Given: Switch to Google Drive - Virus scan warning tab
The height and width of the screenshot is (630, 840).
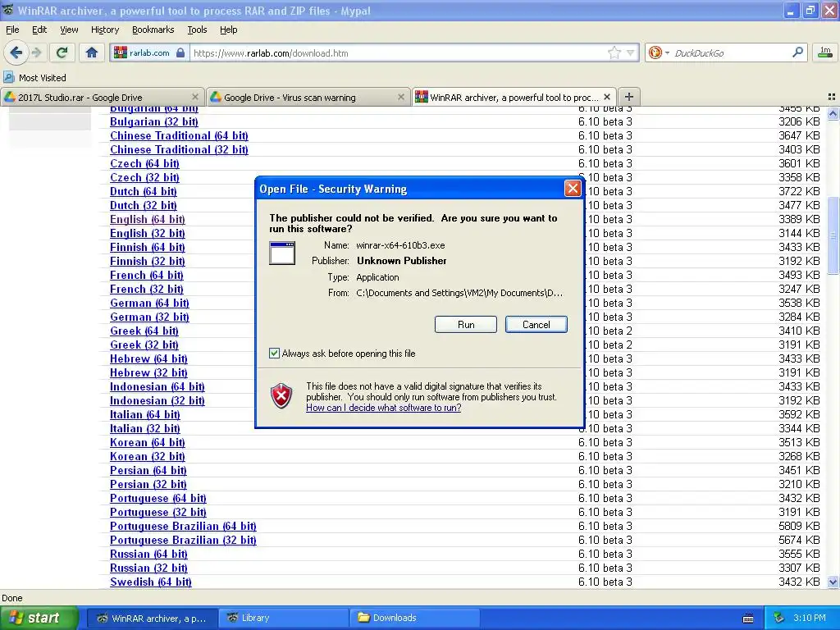Looking at the screenshot, I should click(308, 97).
